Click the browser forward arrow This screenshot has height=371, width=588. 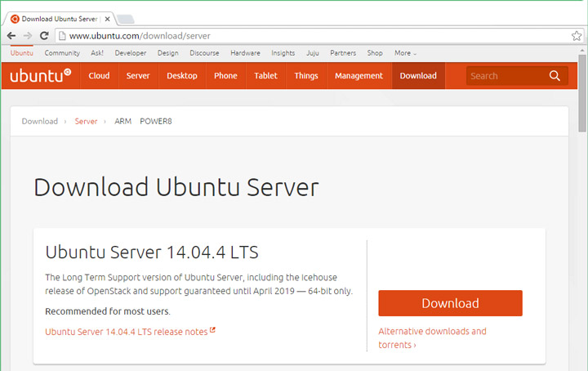point(28,36)
